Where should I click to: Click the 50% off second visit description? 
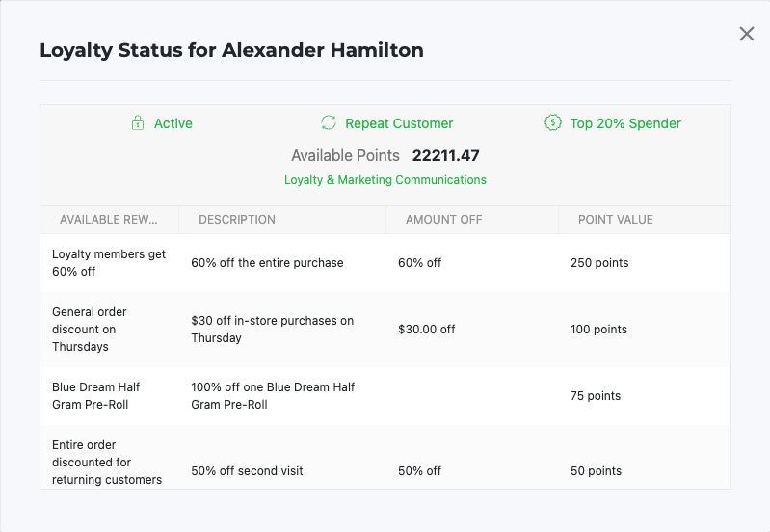(247, 471)
